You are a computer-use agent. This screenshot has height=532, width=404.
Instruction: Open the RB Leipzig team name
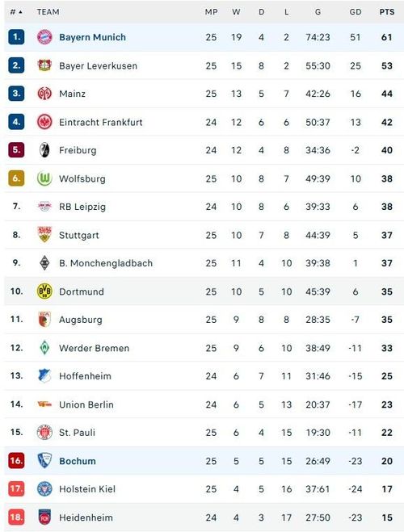(82, 207)
